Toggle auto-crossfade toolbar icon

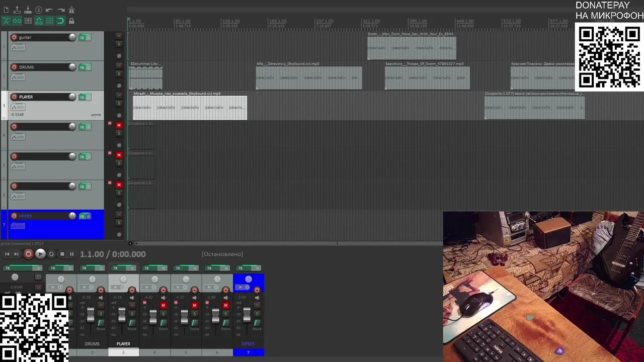click(6, 21)
